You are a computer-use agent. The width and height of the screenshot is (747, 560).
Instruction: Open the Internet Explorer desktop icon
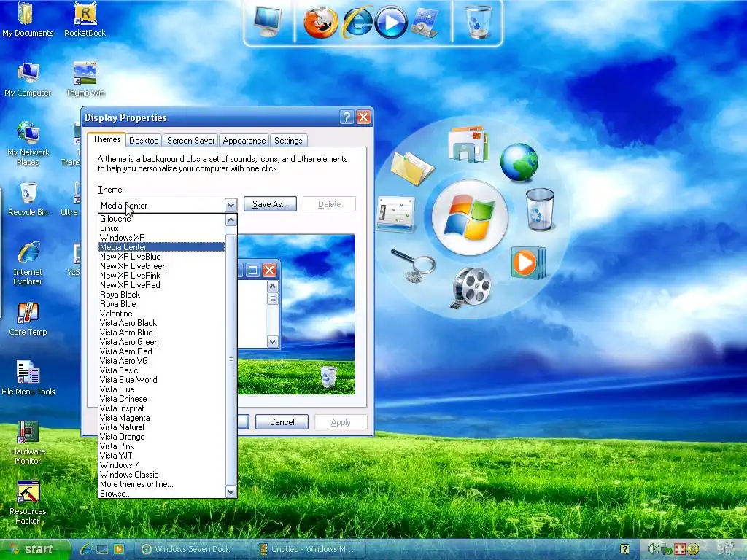point(28,263)
